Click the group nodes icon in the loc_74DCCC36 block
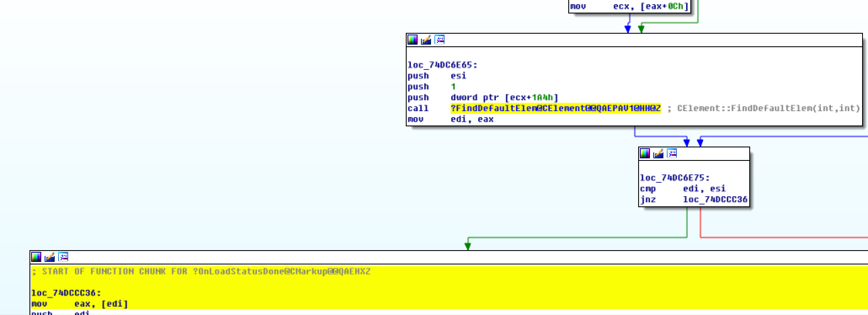The image size is (868, 315). pos(63,257)
